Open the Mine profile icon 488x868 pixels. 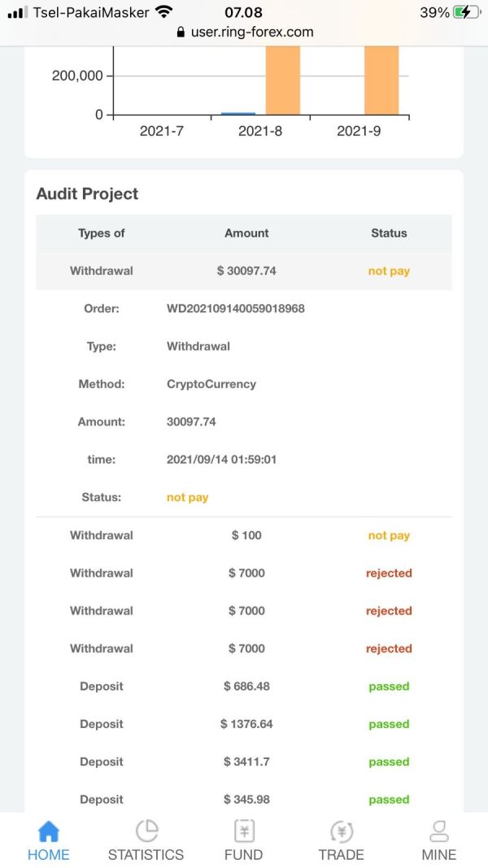pos(438,831)
